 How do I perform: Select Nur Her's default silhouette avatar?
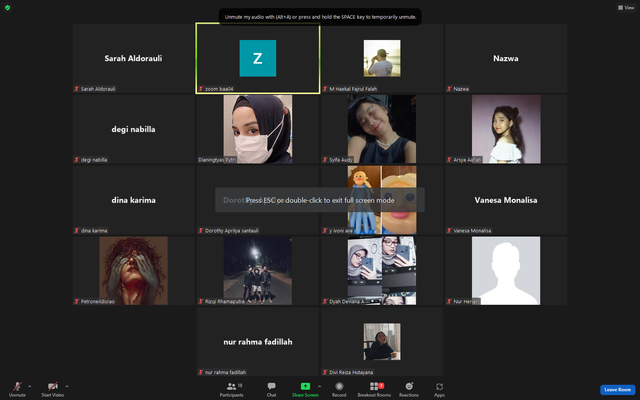point(506,271)
